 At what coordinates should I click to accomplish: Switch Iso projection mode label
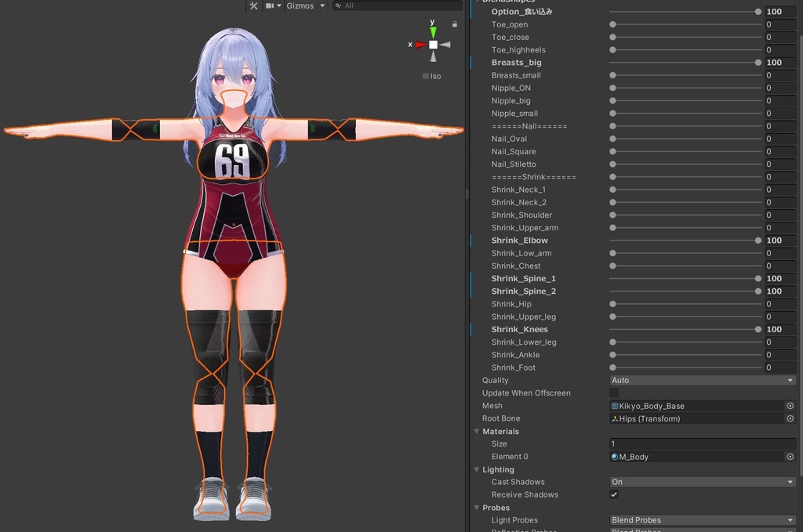(x=431, y=76)
